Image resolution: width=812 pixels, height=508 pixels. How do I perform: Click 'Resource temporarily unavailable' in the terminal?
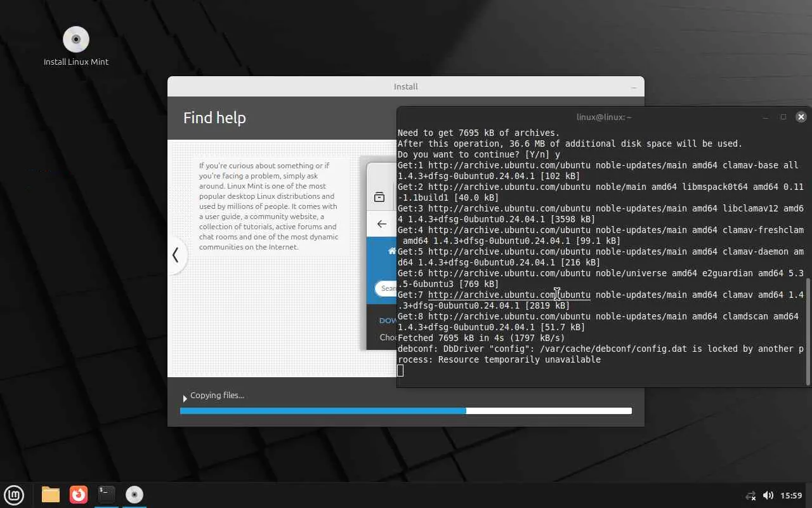tap(520, 359)
